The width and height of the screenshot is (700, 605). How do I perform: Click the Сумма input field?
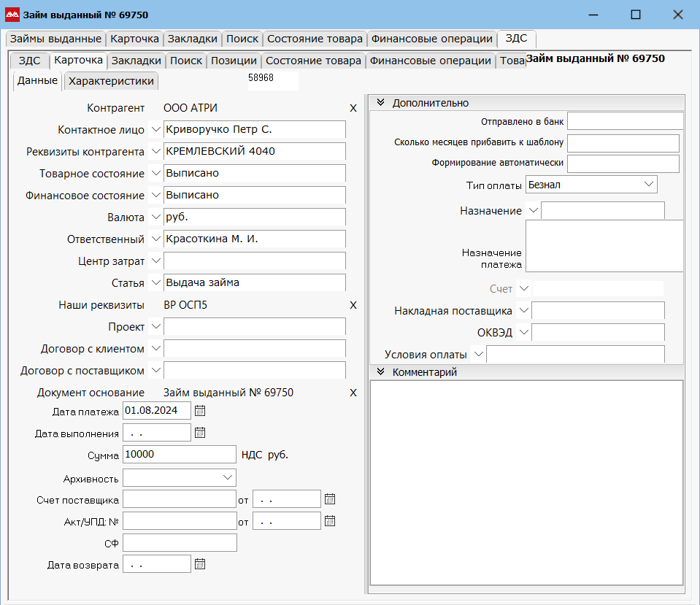(180, 455)
